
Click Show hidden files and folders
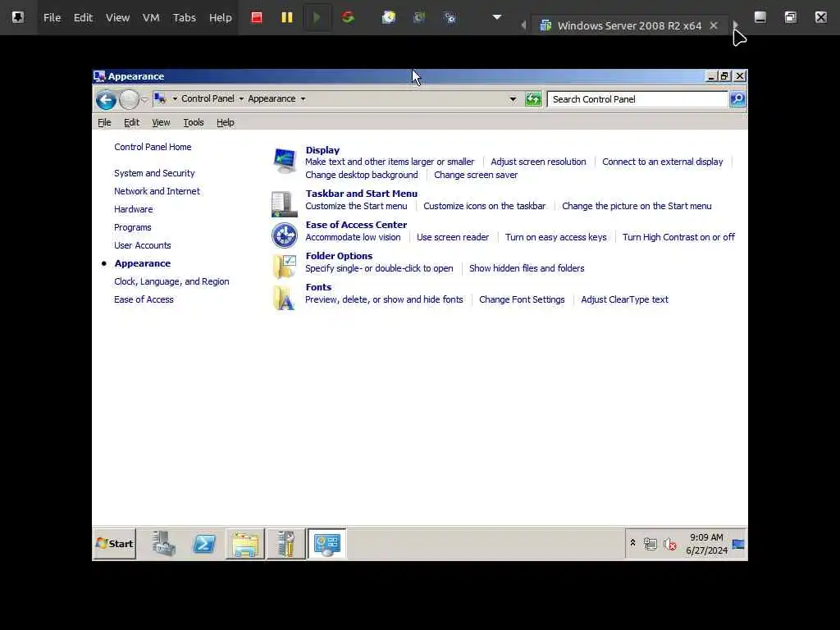pos(527,268)
